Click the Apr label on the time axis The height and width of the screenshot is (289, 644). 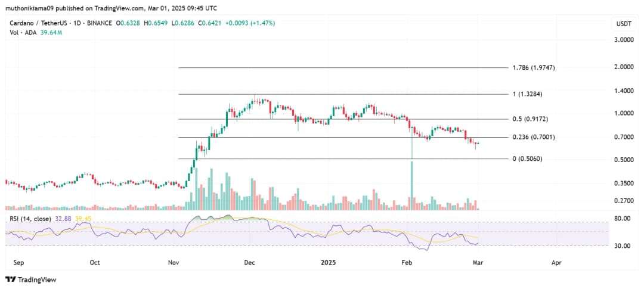point(556,262)
